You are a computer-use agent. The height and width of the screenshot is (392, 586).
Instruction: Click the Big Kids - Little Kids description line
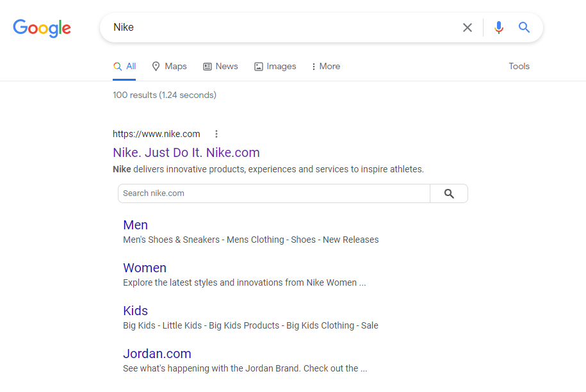(250, 325)
